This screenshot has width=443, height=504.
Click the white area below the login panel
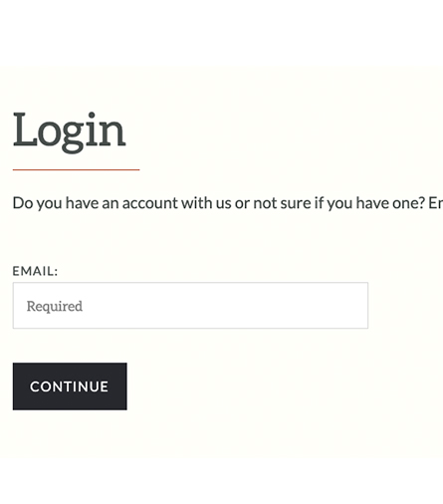(x=221, y=481)
